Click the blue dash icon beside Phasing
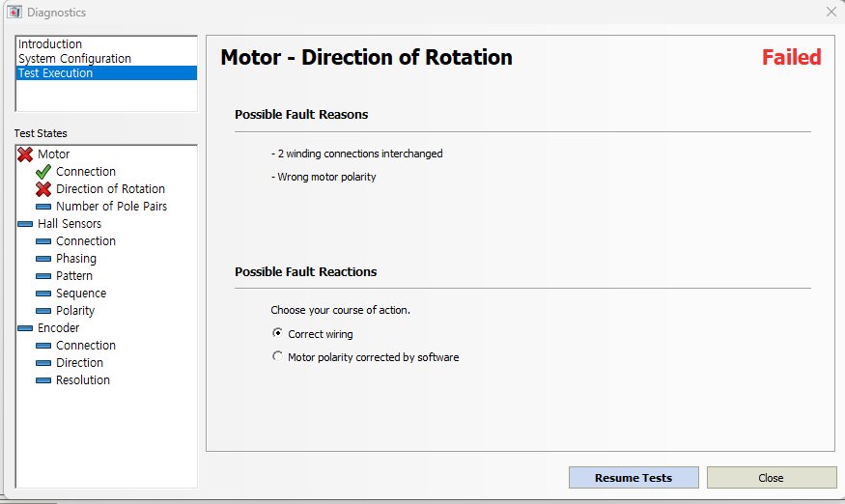Screen dimensions: 845x504 [43, 259]
